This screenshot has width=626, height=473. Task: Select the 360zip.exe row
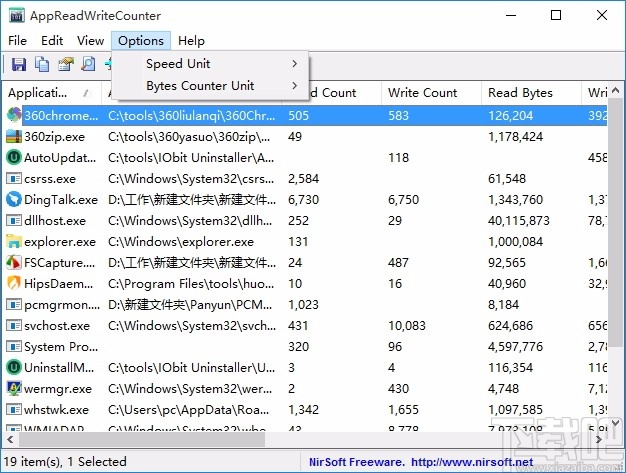click(305, 137)
